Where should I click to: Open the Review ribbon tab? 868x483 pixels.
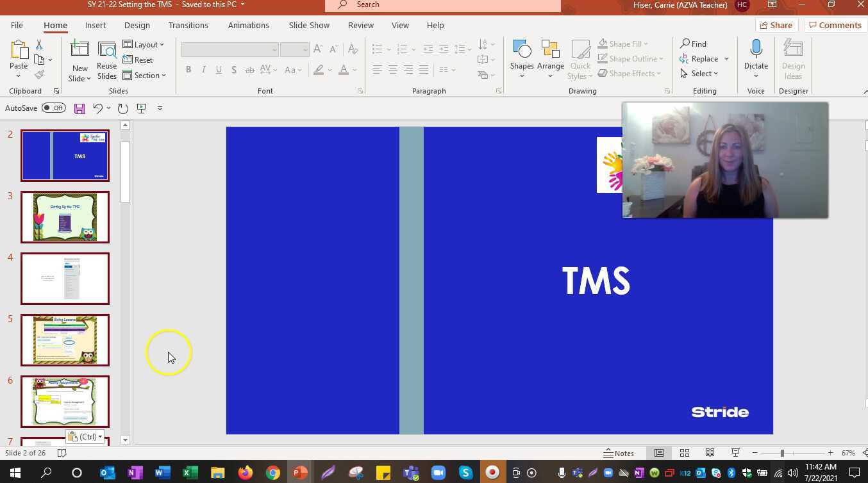point(360,25)
